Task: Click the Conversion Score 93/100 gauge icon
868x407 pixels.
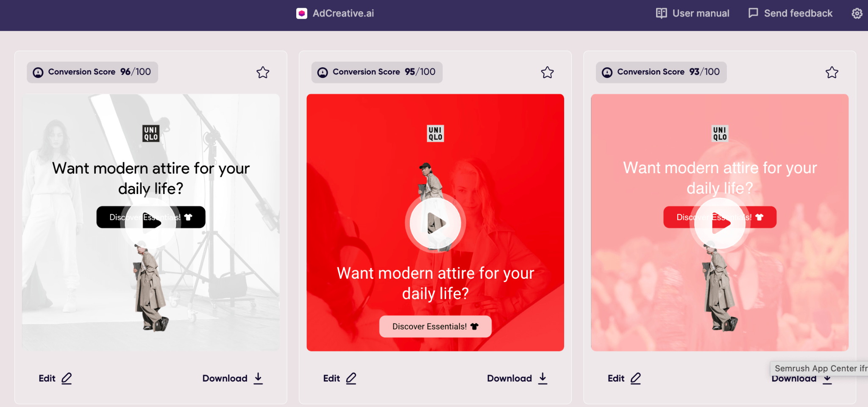Action: pyautogui.click(x=607, y=72)
